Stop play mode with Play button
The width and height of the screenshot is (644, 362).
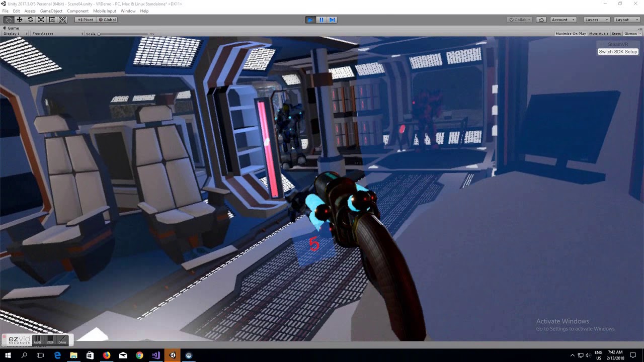pyautogui.click(x=310, y=20)
